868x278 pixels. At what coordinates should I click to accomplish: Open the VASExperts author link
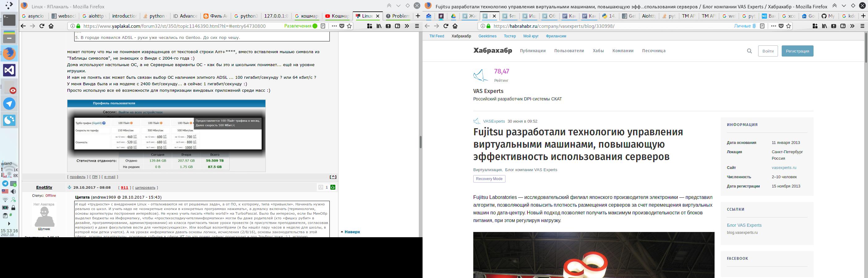point(494,121)
